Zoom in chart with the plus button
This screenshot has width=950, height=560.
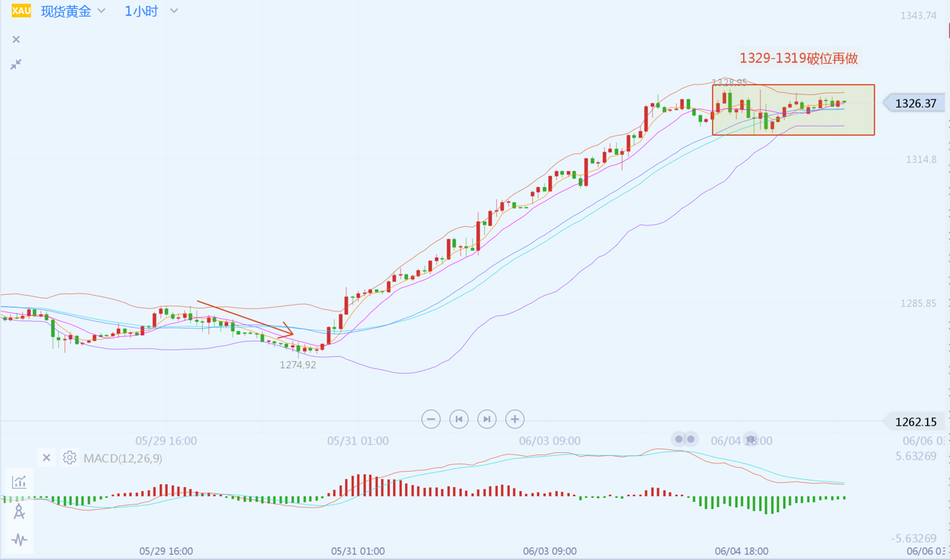pos(514,419)
